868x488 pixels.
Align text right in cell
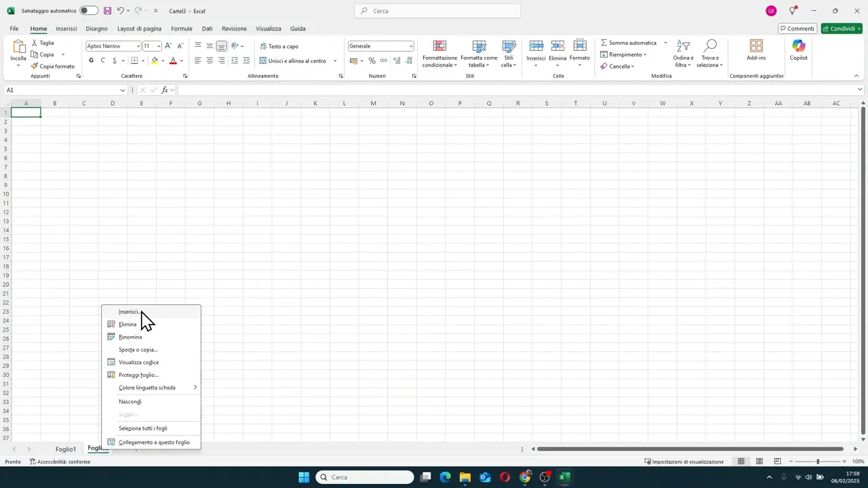[221, 60]
